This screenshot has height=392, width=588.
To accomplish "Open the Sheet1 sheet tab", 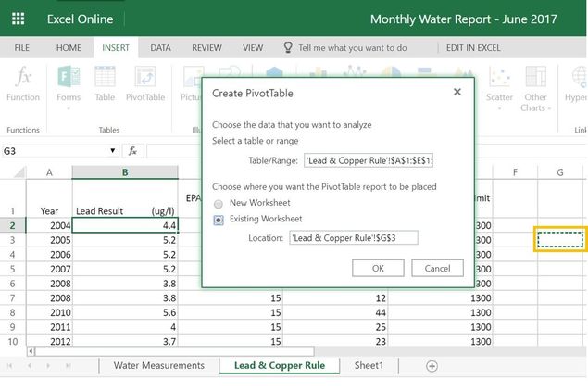I will [369, 365].
